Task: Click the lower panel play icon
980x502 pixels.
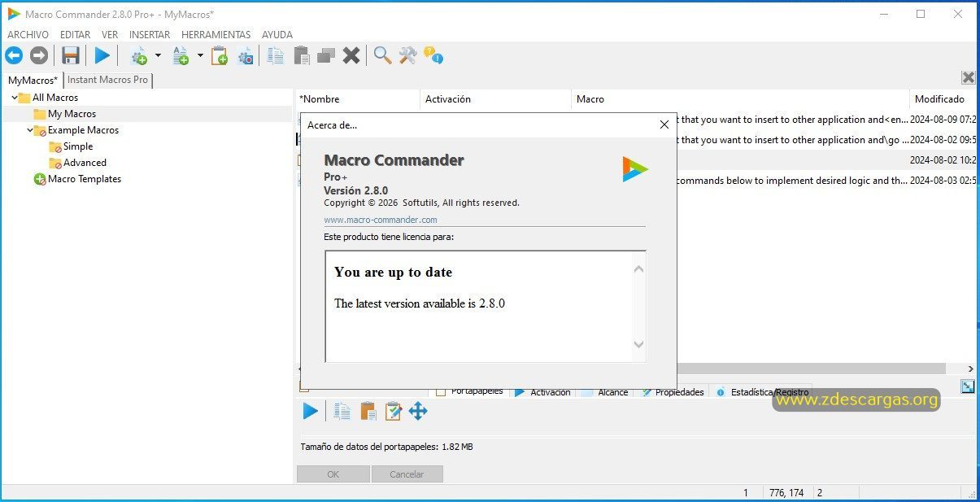Action: pyautogui.click(x=311, y=411)
